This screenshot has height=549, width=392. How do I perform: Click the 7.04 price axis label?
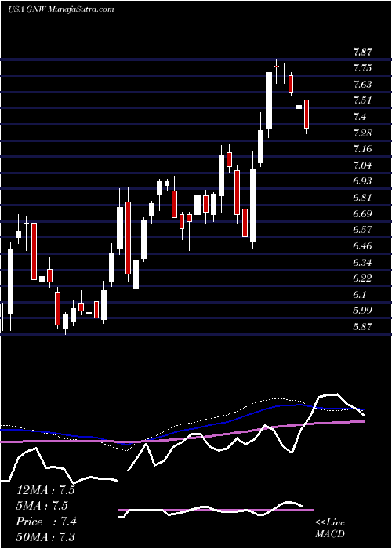click(363, 165)
